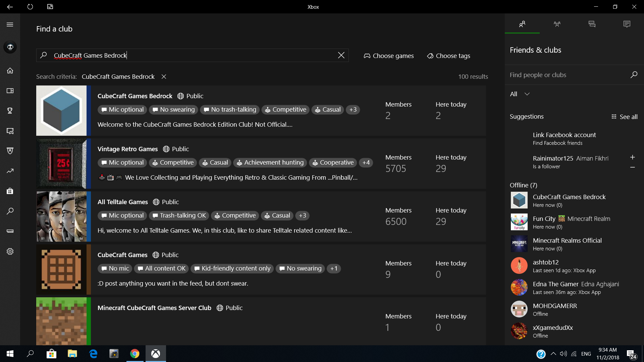This screenshot has height=362, width=644.
Task: Open Microsoft Edge from taskbar
Action: (93, 354)
